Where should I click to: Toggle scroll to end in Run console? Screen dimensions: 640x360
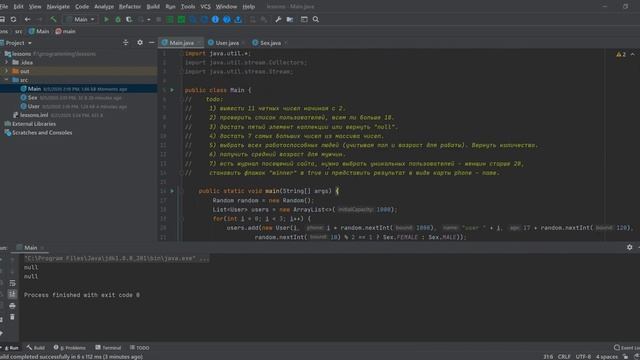point(12,294)
